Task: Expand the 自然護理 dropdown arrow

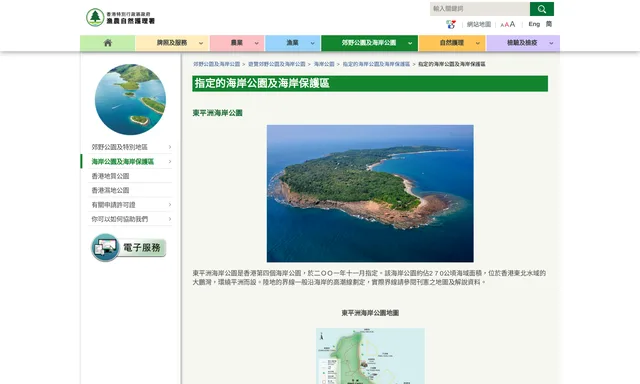Action: 478,43
